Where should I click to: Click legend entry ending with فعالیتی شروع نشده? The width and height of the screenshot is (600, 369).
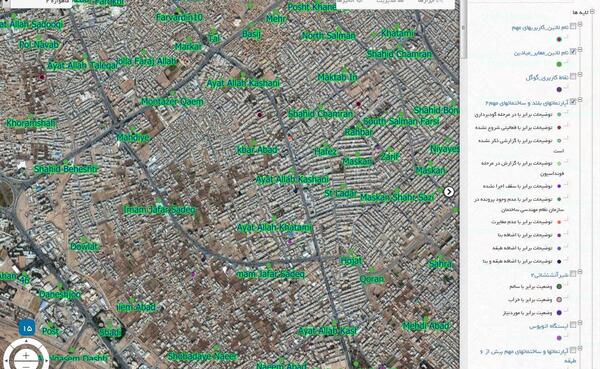coord(514,127)
